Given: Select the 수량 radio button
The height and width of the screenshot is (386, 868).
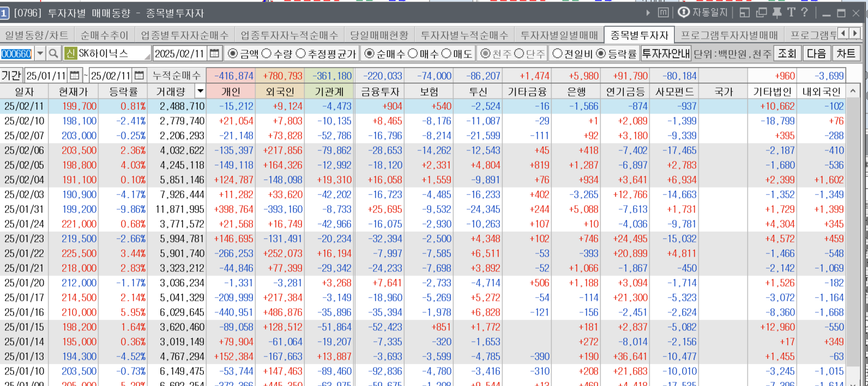Looking at the screenshot, I should point(267,53).
